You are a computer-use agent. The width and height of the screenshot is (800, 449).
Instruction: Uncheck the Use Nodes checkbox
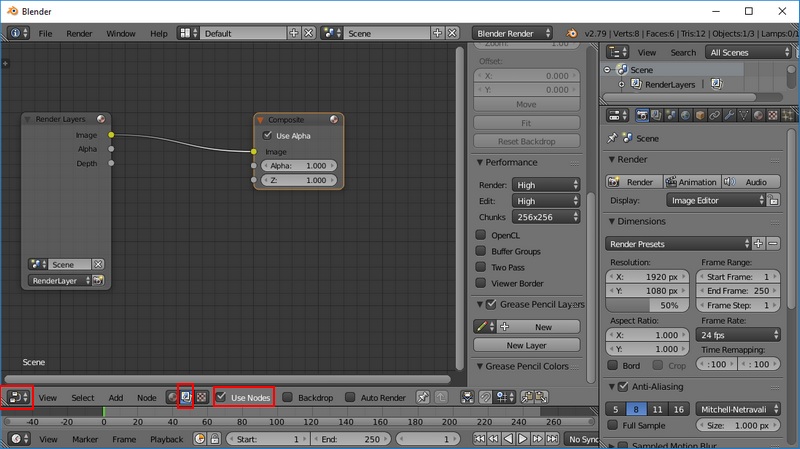point(221,396)
